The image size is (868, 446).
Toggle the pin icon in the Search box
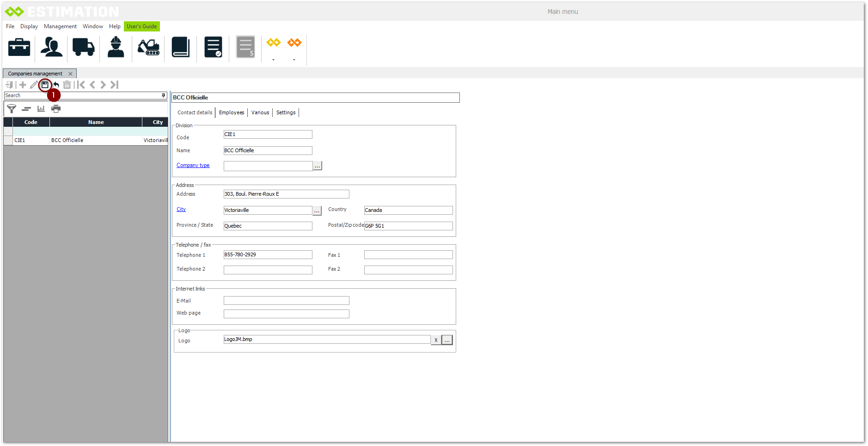(163, 95)
